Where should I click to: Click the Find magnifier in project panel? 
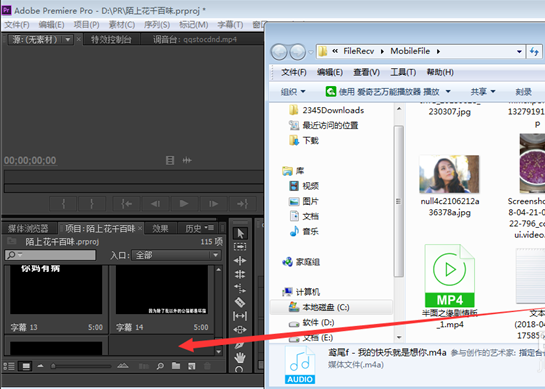tap(160, 366)
